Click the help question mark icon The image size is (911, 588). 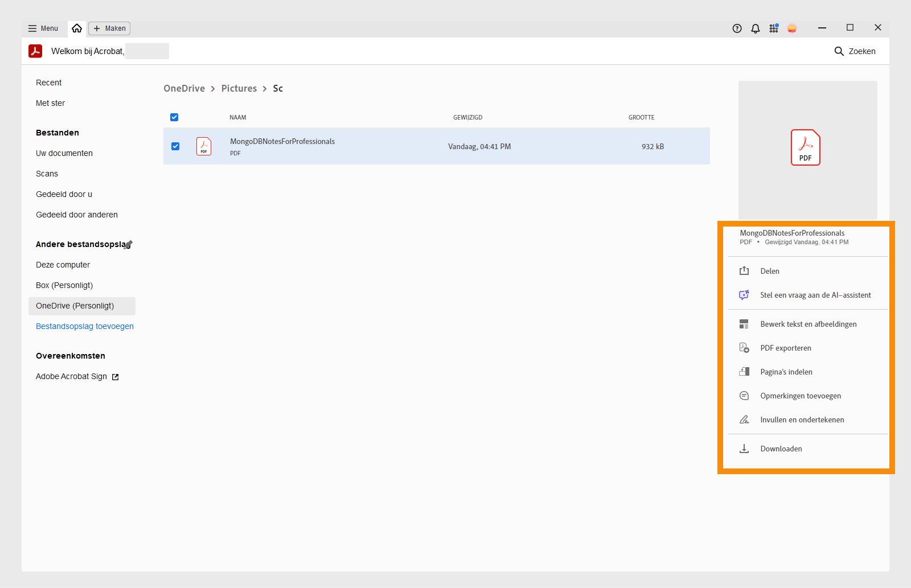pos(737,28)
